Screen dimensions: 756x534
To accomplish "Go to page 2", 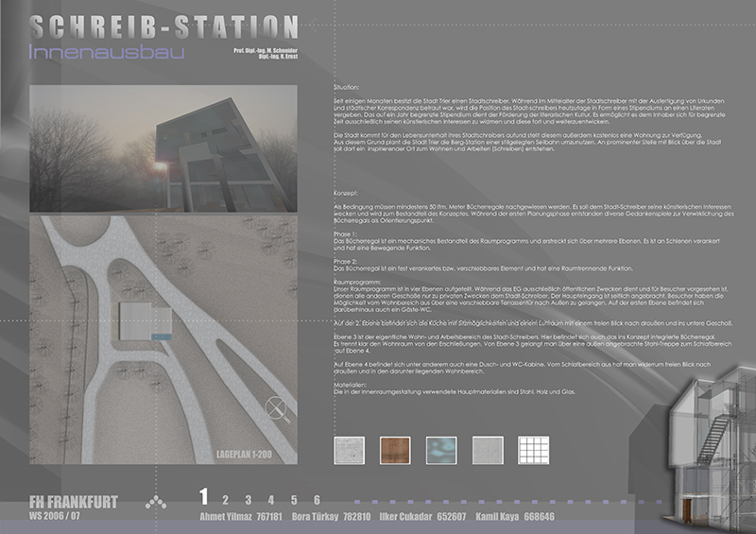I will 225,500.
